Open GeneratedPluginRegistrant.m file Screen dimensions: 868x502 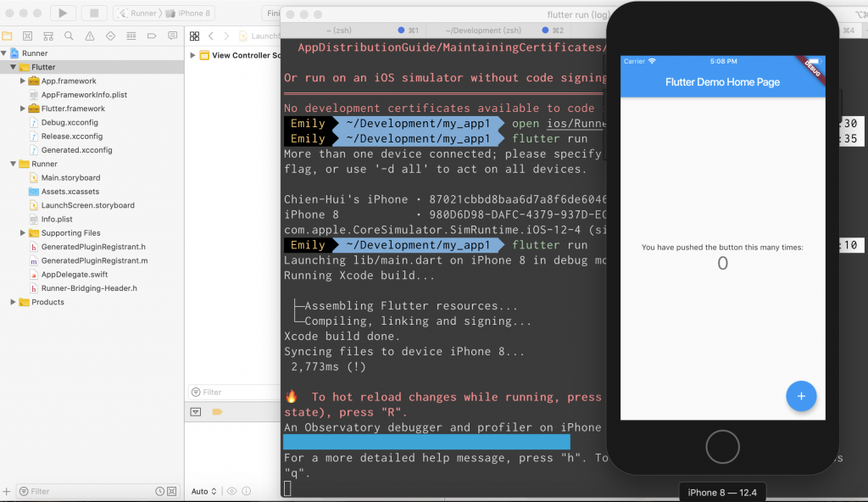click(x=95, y=260)
